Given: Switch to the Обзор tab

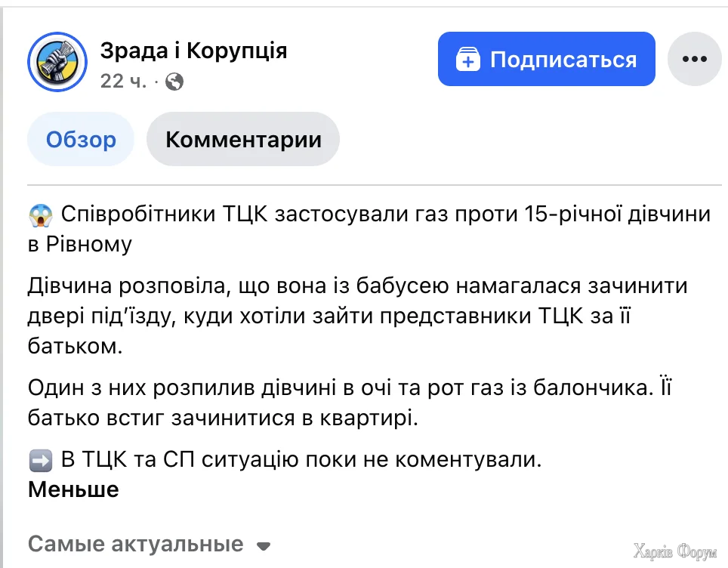Looking at the screenshot, I should coord(80,138).
